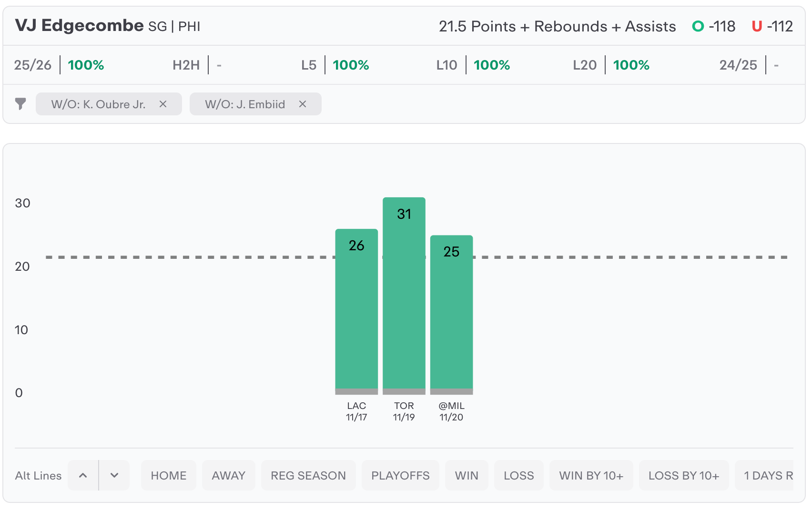The width and height of the screenshot is (812, 511).
Task: Select the L5 hit rate stat
Action: (335, 65)
